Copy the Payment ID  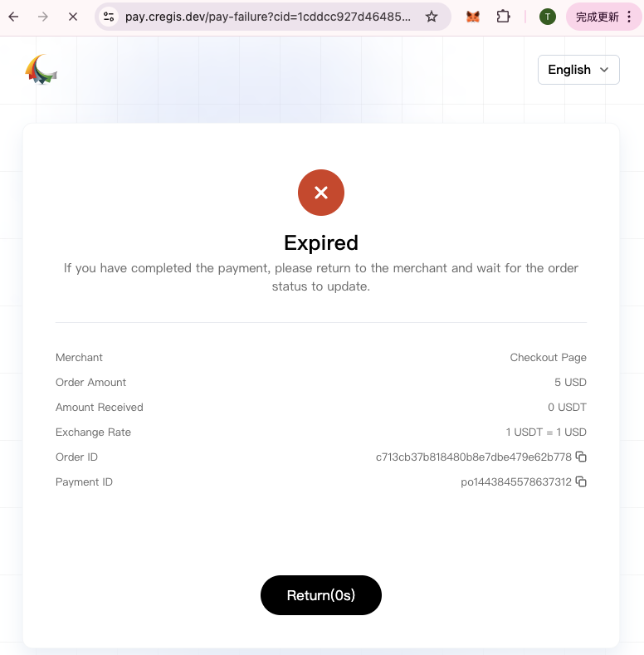[x=582, y=482]
